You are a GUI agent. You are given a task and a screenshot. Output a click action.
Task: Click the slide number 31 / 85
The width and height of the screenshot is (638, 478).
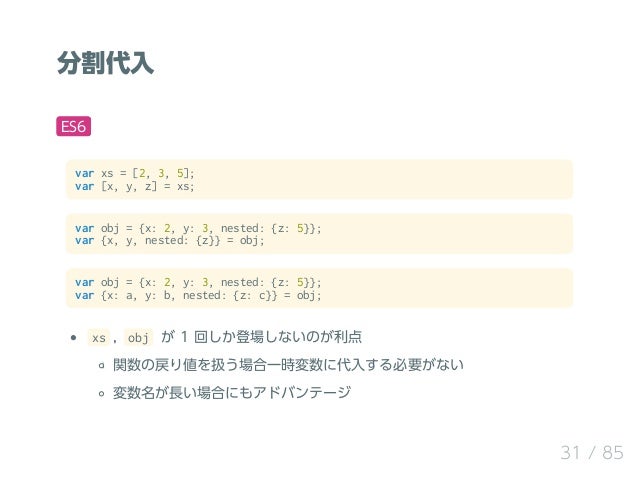(x=592, y=452)
